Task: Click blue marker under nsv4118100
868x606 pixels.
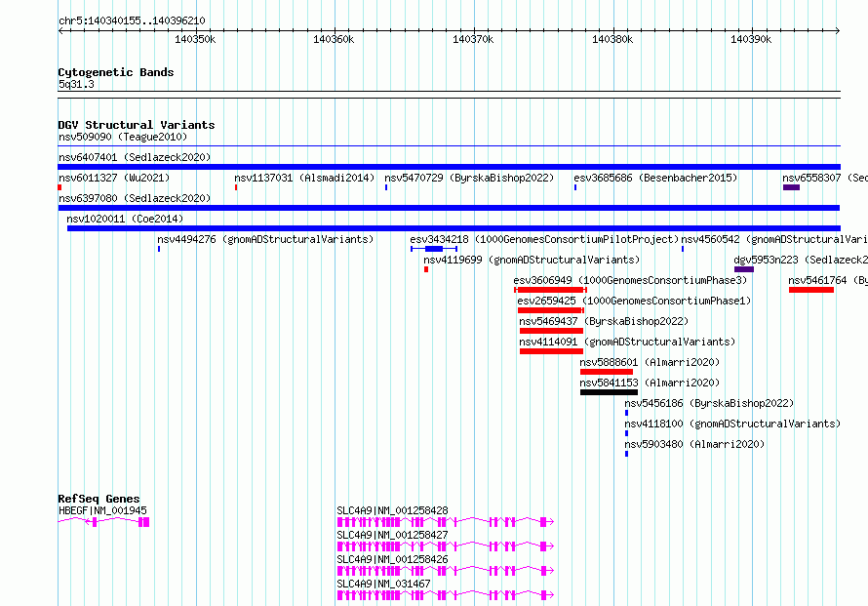Action: (x=626, y=433)
